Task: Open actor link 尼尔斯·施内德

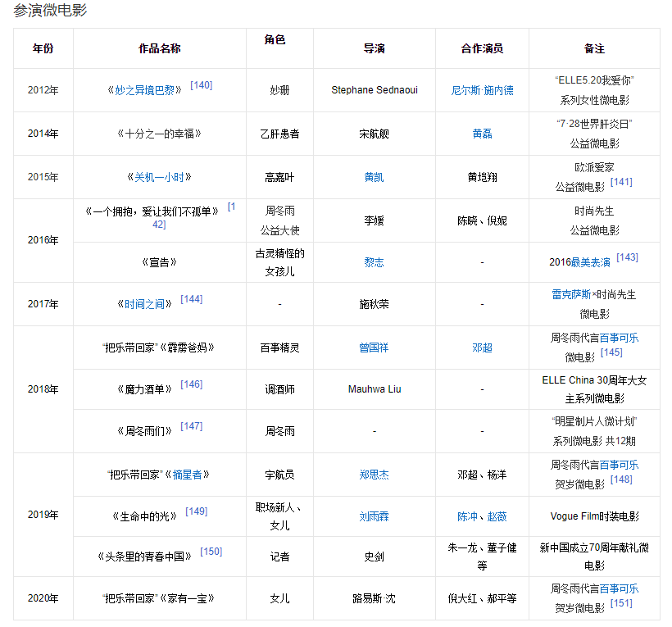Action: tap(482, 90)
